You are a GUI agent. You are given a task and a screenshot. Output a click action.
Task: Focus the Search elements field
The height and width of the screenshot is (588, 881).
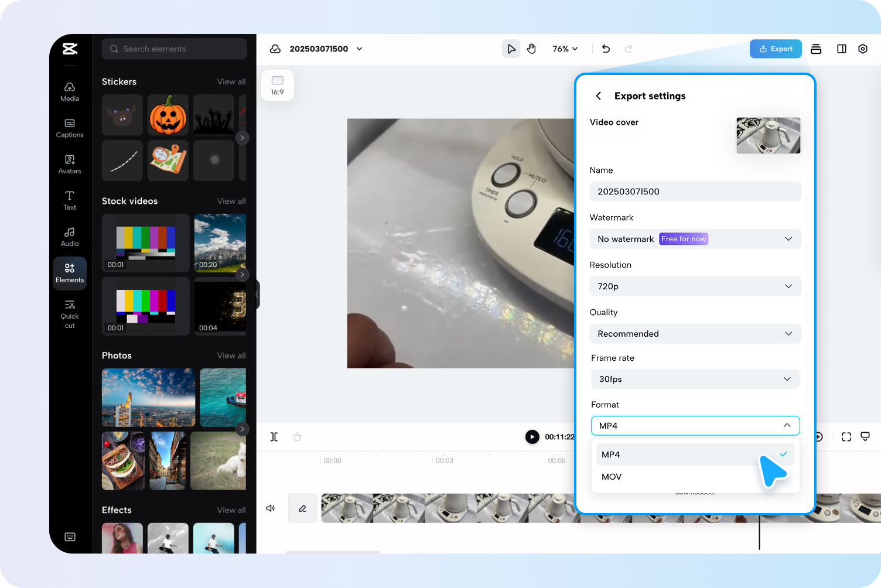[x=175, y=49]
